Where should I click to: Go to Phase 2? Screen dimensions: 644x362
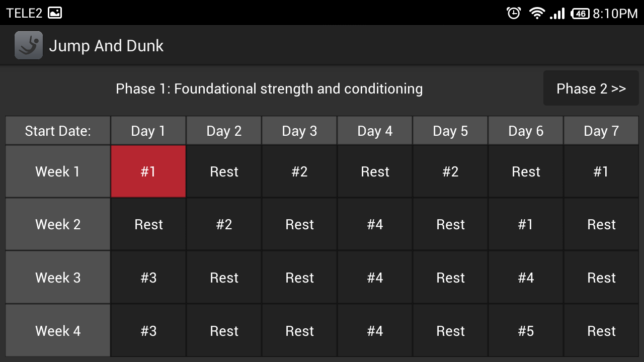coord(591,88)
